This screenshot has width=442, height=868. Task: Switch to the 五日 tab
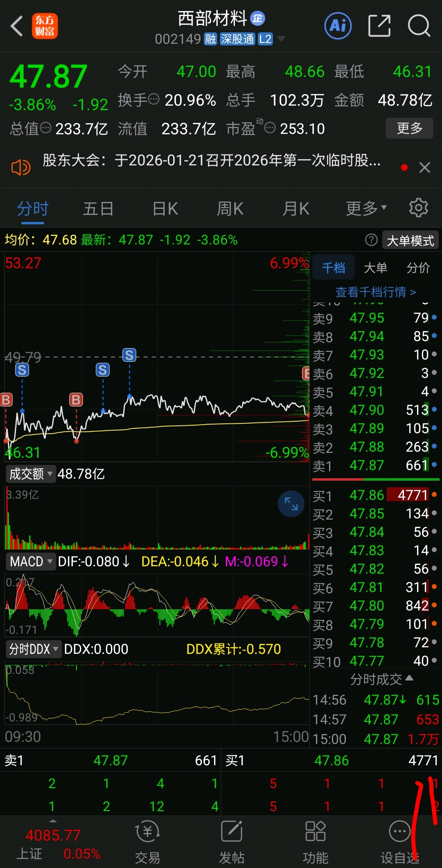pyautogui.click(x=98, y=209)
